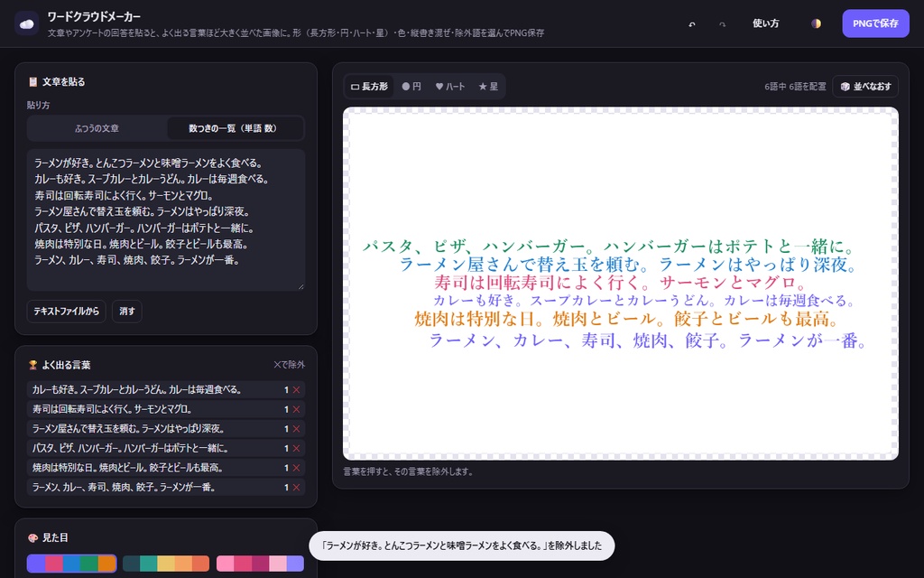The width and height of the screenshot is (924, 578).
Task: Click green パスタ、ピザ line in the cloud
Action: click(x=609, y=247)
